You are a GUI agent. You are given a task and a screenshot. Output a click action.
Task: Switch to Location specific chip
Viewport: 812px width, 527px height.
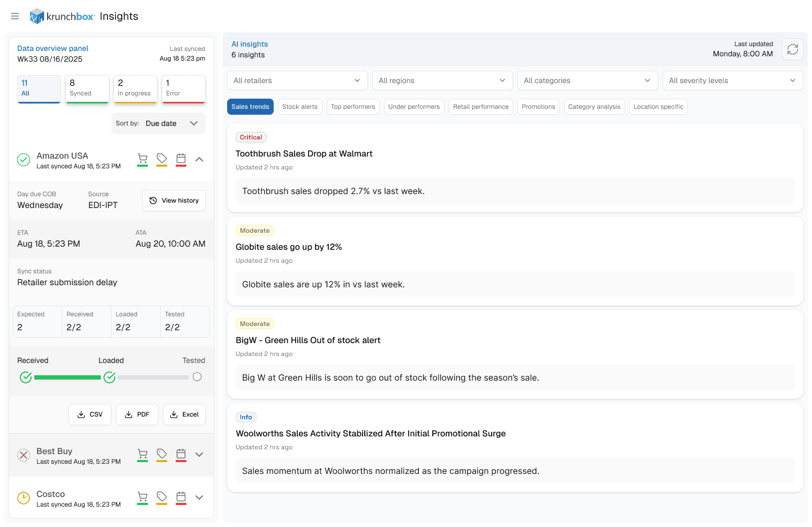(658, 107)
